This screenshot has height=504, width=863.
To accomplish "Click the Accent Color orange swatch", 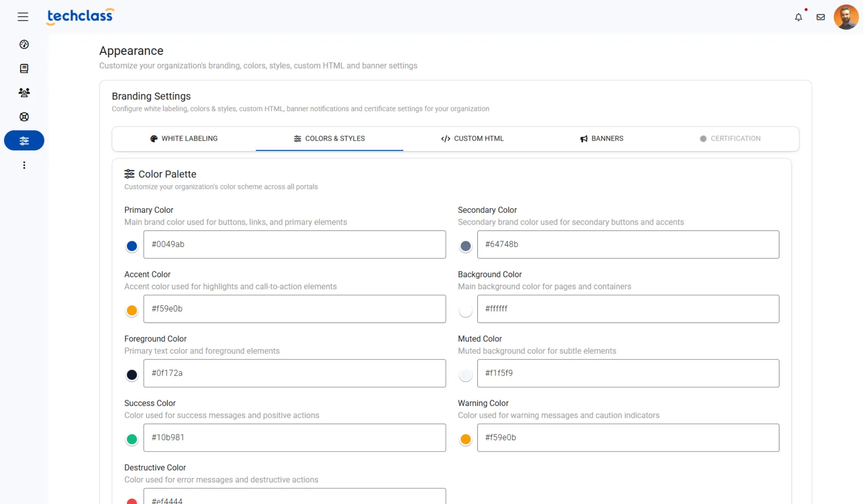I will (132, 310).
